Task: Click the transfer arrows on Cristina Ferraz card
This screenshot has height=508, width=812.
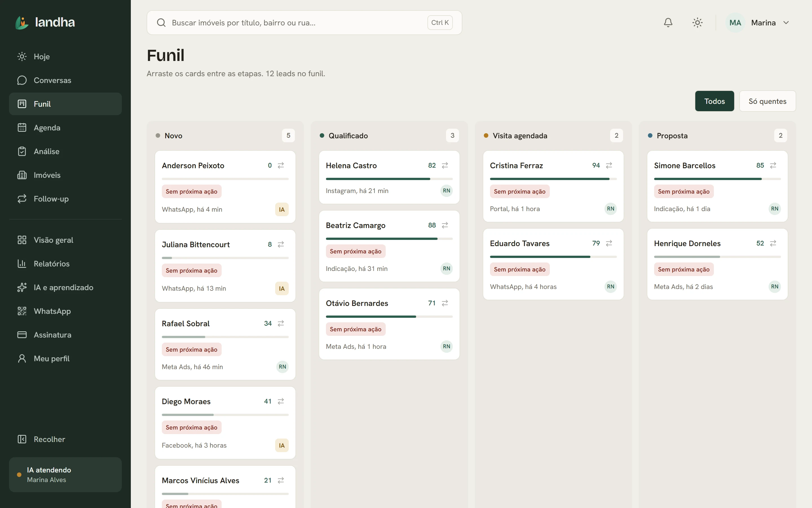Action: pyautogui.click(x=609, y=165)
